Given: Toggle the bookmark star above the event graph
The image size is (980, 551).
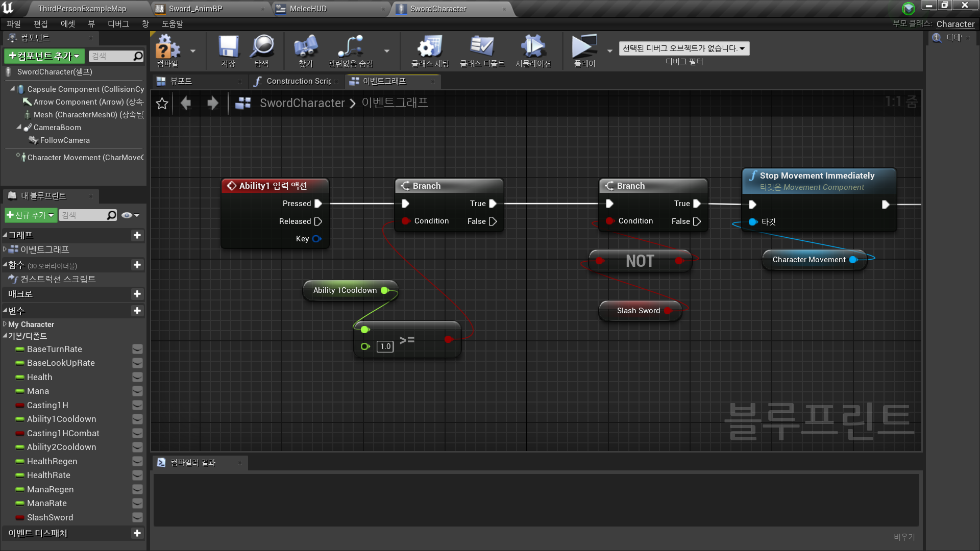Looking at the screenshot, I should point(162,103).
